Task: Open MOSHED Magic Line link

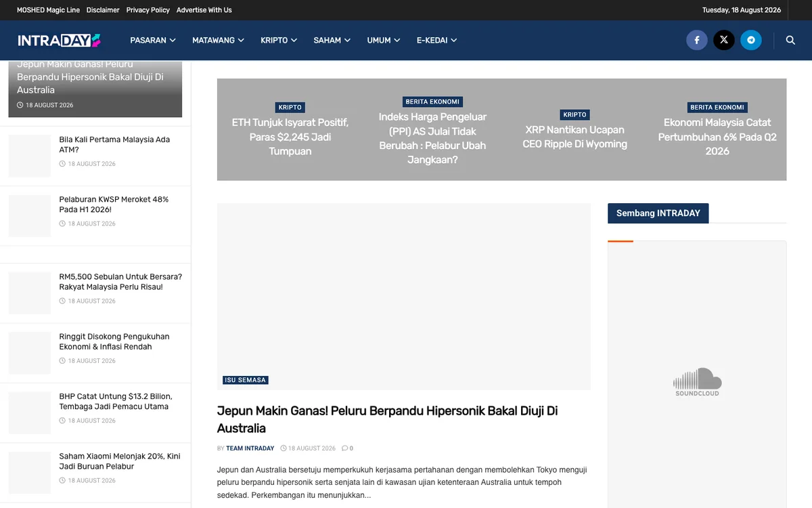Action: point(48,10)
